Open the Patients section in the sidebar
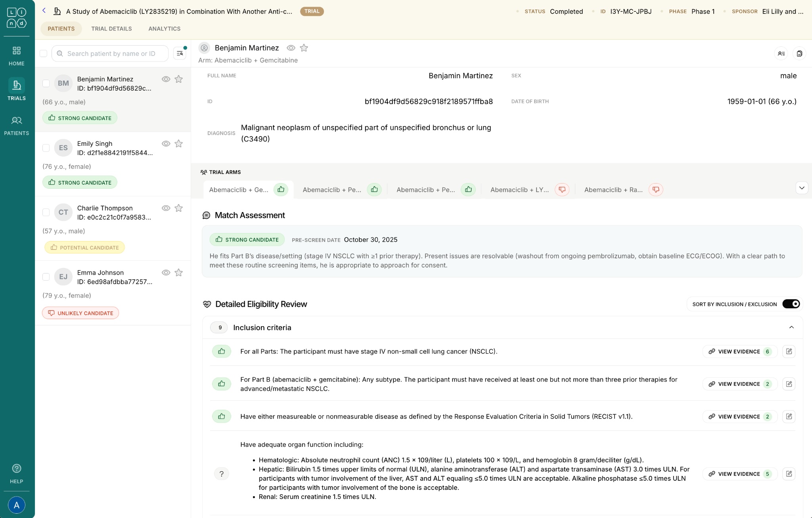Screen dimensions: 812x518 tap(16, 125)
